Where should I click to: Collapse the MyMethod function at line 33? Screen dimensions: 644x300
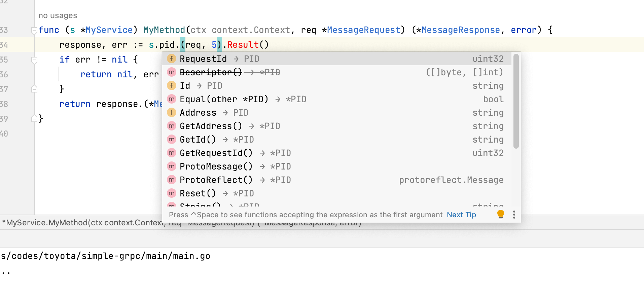pos(34,31)
